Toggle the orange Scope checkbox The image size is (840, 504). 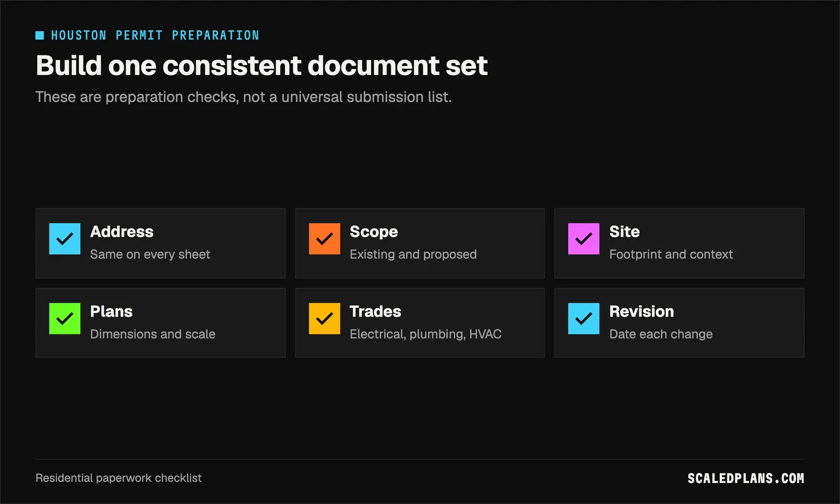[324, 239]
